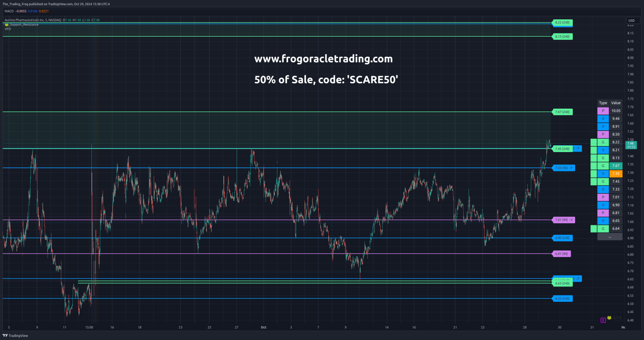Click the Type column header
The width and height of the screenshot is (644, 340).
coord(603,103)
